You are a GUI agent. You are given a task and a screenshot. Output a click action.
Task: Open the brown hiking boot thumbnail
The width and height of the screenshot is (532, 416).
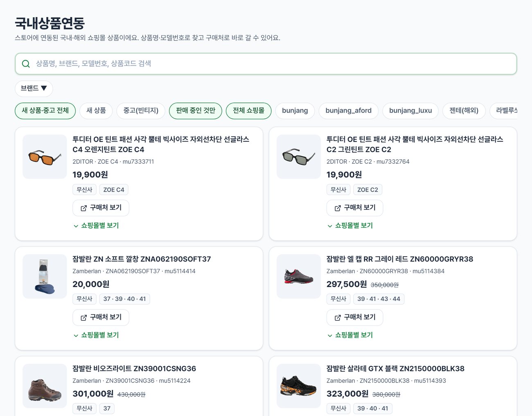pyautogui.click(x=45, y=386)
